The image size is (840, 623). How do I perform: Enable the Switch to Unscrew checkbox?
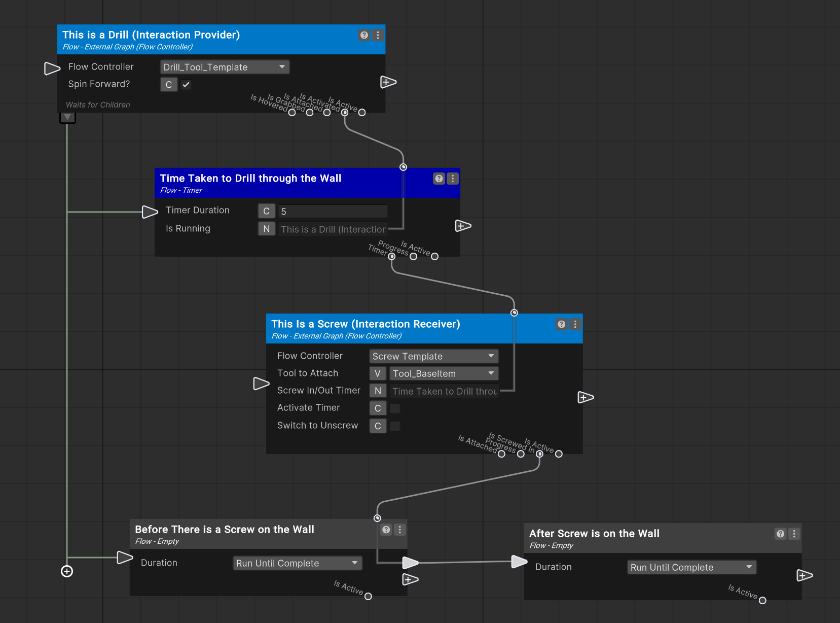click(394, 426)
